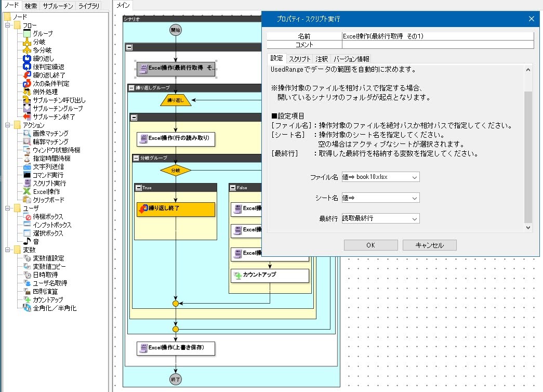Collapse the アクション tree folder
The image size is (543, 392).
[8, 125]
